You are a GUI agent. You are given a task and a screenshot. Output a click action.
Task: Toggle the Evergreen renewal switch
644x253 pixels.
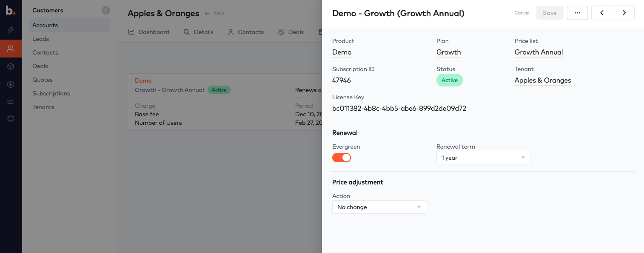click(x=342, y=158)
